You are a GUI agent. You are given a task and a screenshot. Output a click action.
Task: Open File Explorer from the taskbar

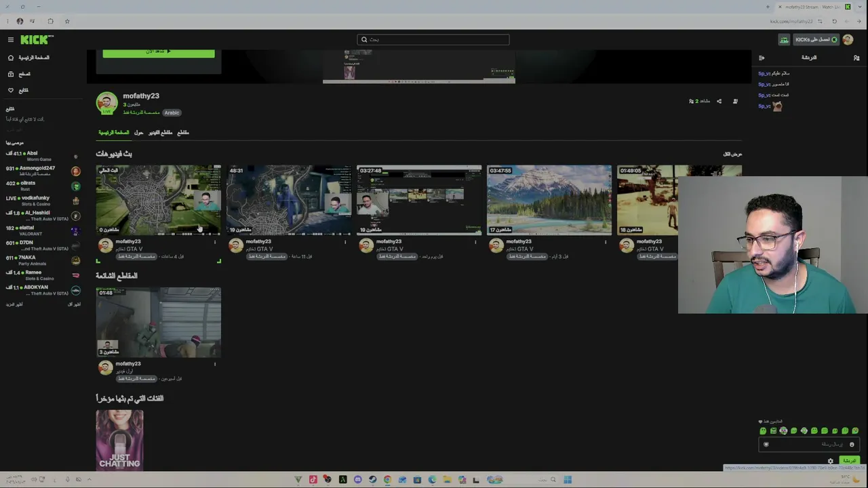point(447,480)
